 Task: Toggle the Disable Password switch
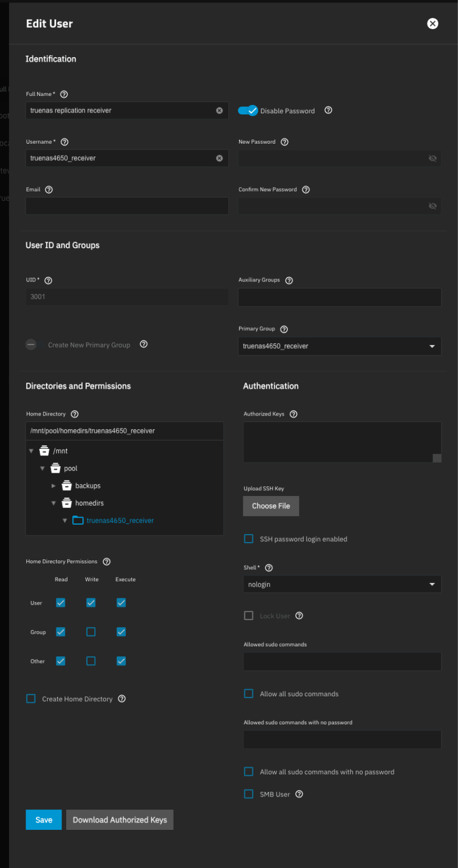point(247,110)
